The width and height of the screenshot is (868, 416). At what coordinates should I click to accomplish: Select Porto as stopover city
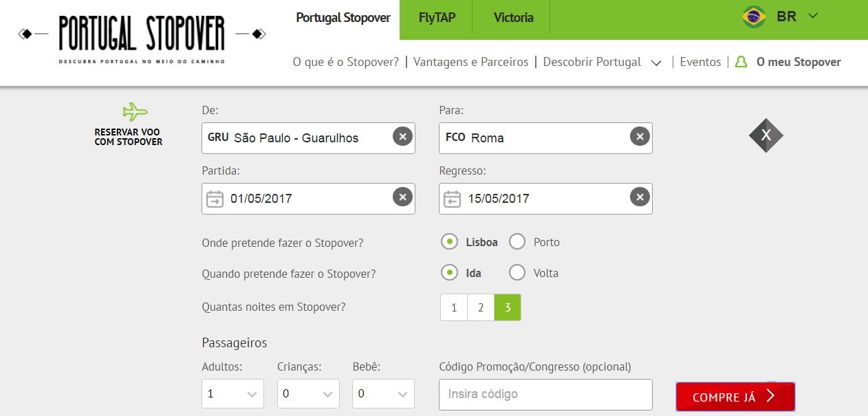[x=517, y=242]
